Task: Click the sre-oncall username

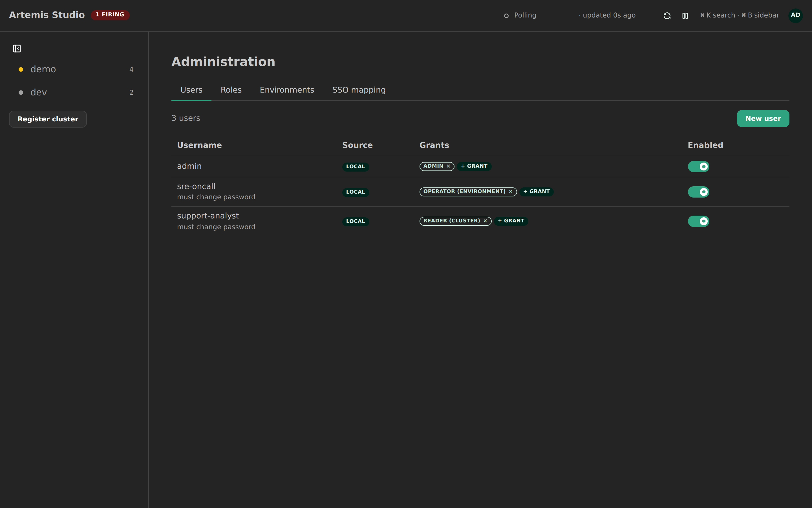Action: coord(196,187)
